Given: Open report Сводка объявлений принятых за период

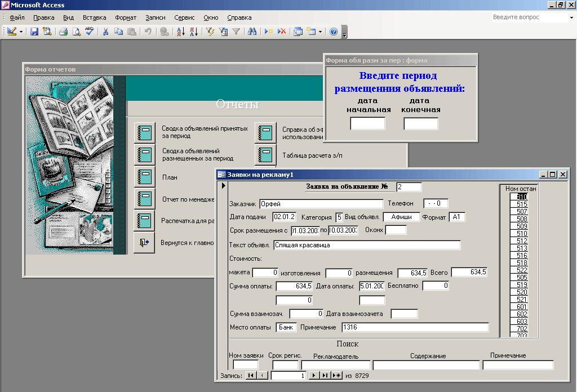Looking at the screenshot, I should point(145,133).
